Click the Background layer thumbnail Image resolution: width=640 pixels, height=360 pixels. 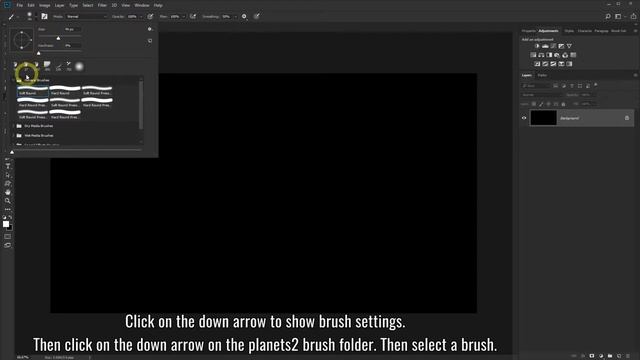543,118
